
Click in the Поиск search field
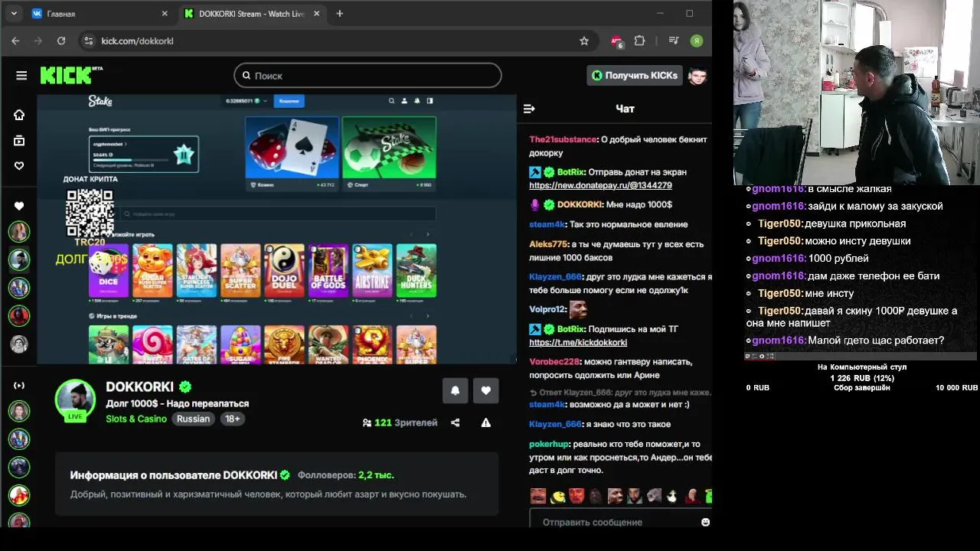tap(367, 75)
